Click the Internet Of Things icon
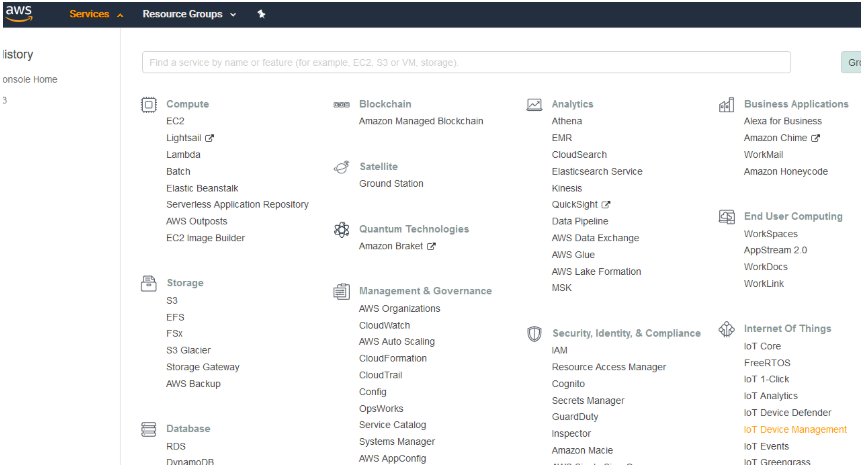 coord(727,329)
